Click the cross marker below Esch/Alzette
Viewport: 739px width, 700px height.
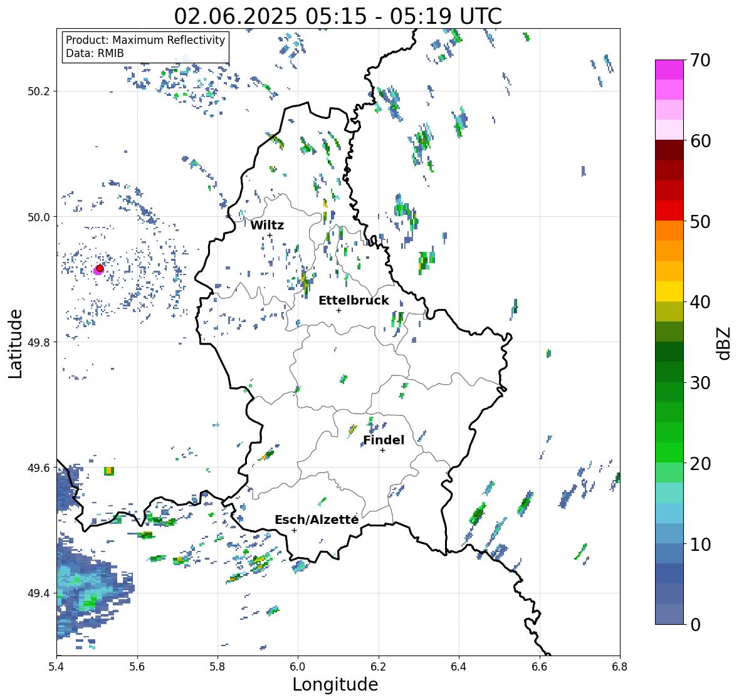click(294, 530)
